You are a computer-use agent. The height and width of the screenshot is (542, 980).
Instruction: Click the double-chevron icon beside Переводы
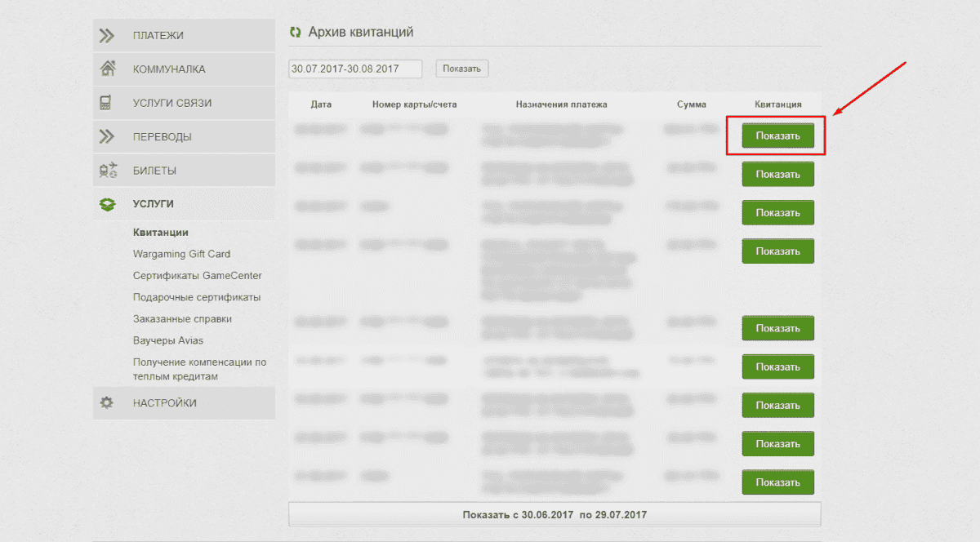click(107, 136)
